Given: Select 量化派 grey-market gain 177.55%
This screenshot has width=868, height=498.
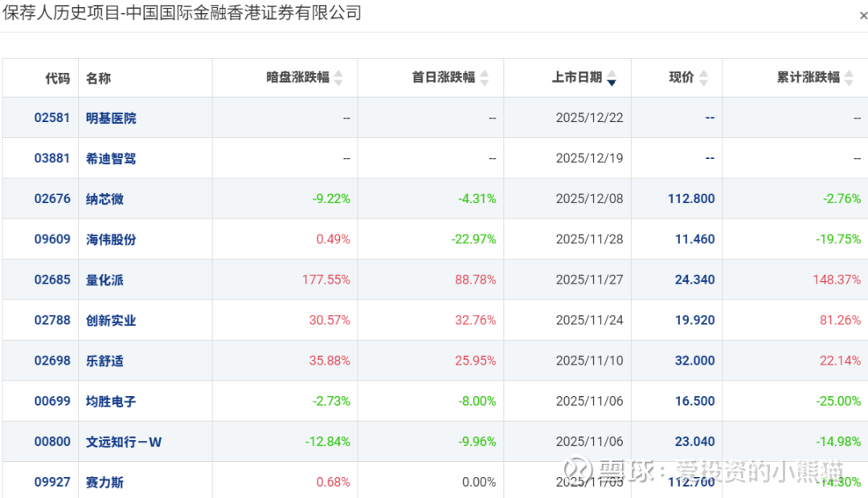Looking at the screenshot, I should pyautogui.click(x=326, y=280).
